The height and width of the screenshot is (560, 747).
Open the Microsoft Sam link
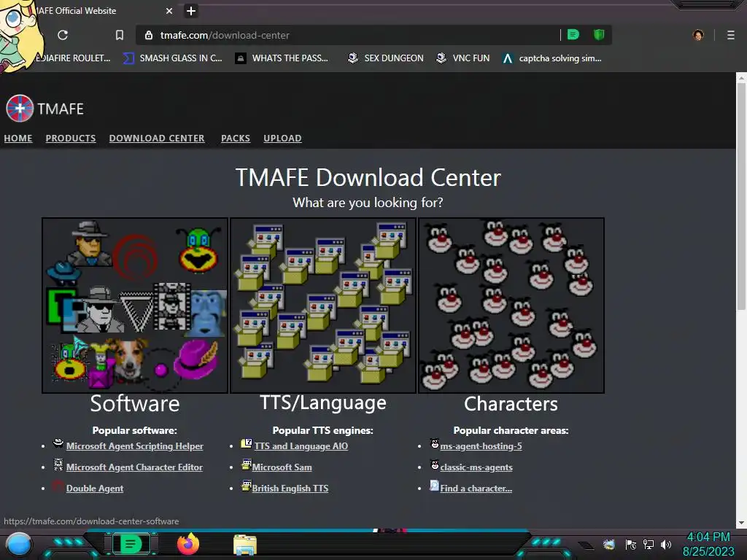pos(282,467)
